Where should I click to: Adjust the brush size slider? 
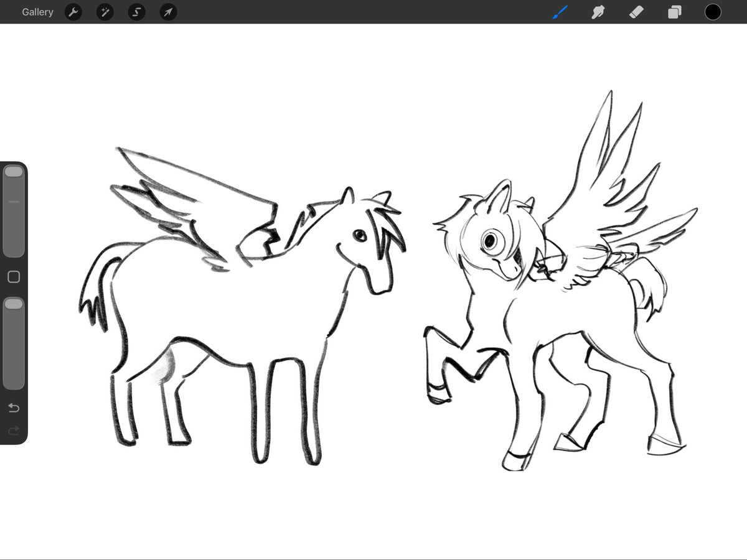click(14, 212)
